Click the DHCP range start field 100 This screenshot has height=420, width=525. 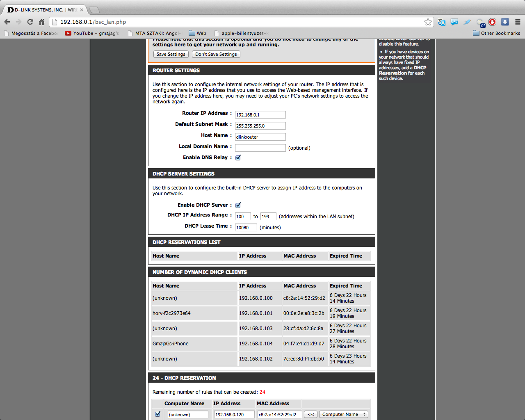[243, 217]
